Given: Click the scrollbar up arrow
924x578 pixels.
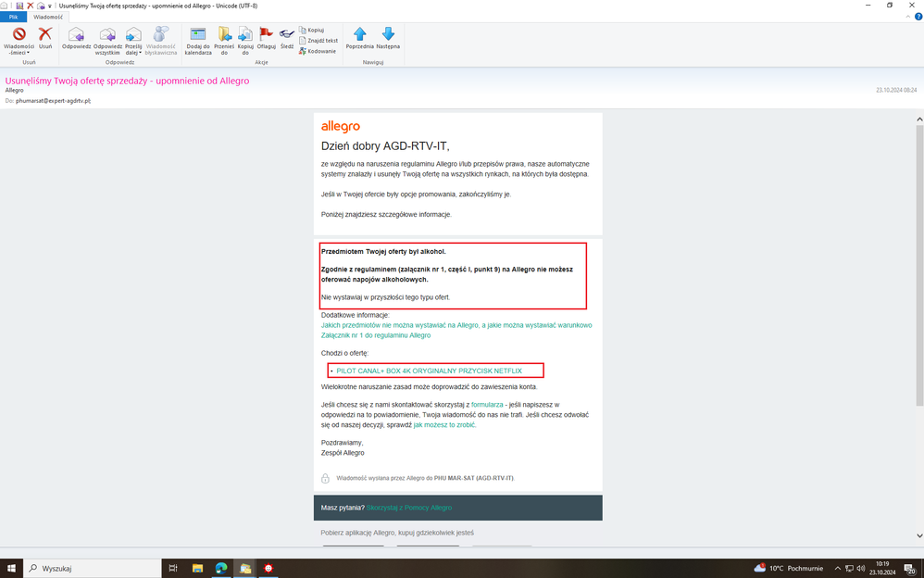Looking at the screenshot, I should click(x=919, y=119).
